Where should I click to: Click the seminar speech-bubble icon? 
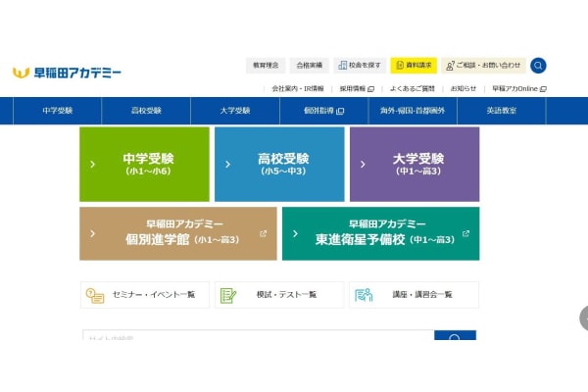click(95, 296)
